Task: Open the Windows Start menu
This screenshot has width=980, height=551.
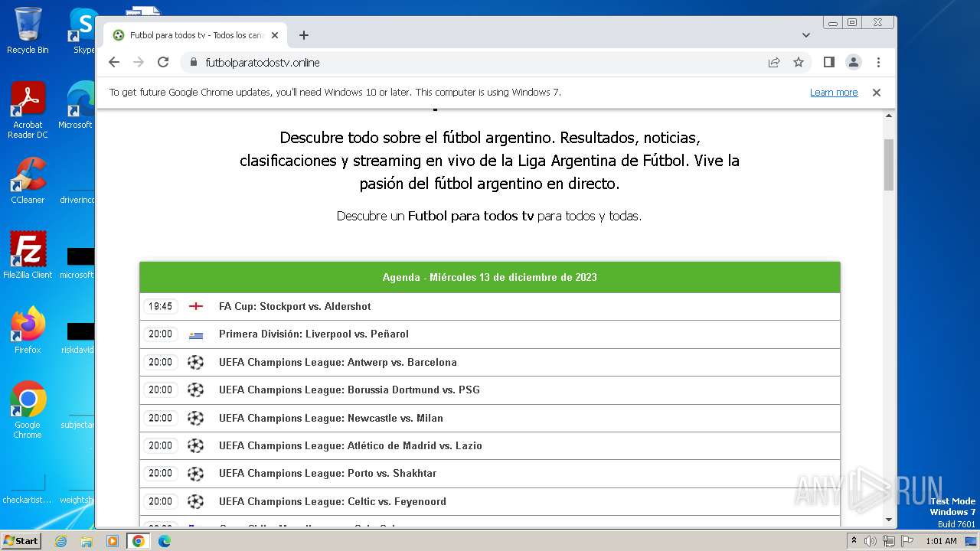Action: [x=21, y=540]
